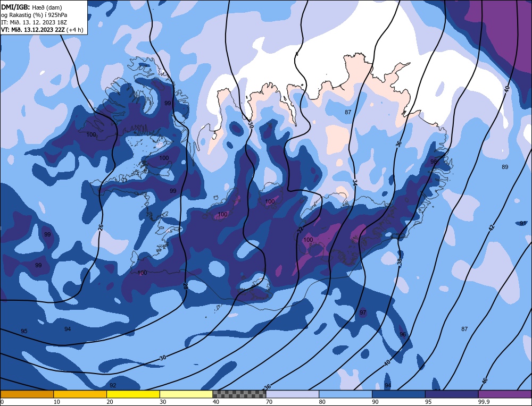This screenshot has width=532, height=406.
Task: Click the legend tick label 70
Action: point(269,402)
